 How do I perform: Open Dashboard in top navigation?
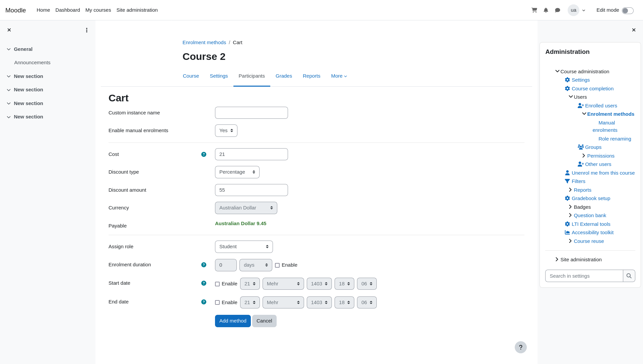click(68, 10)
